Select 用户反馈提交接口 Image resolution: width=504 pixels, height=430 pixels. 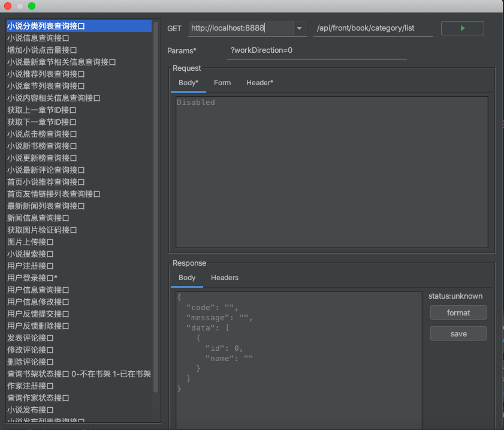tap(79, 314)
